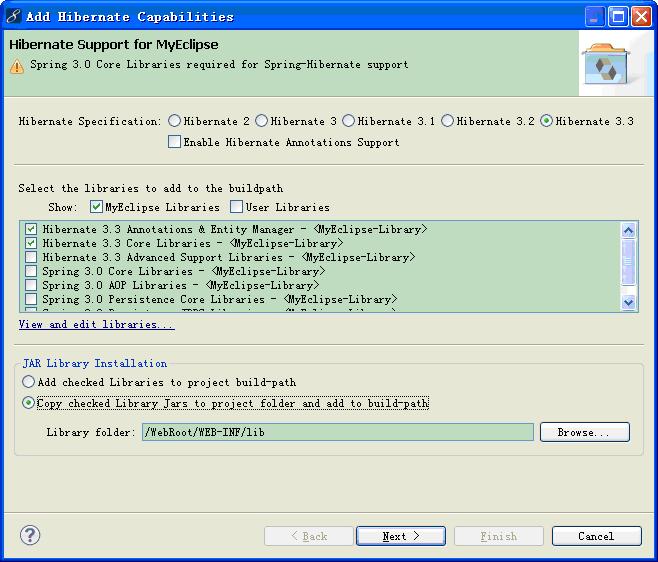Open the View and edit libraries link

coord(97,324)
